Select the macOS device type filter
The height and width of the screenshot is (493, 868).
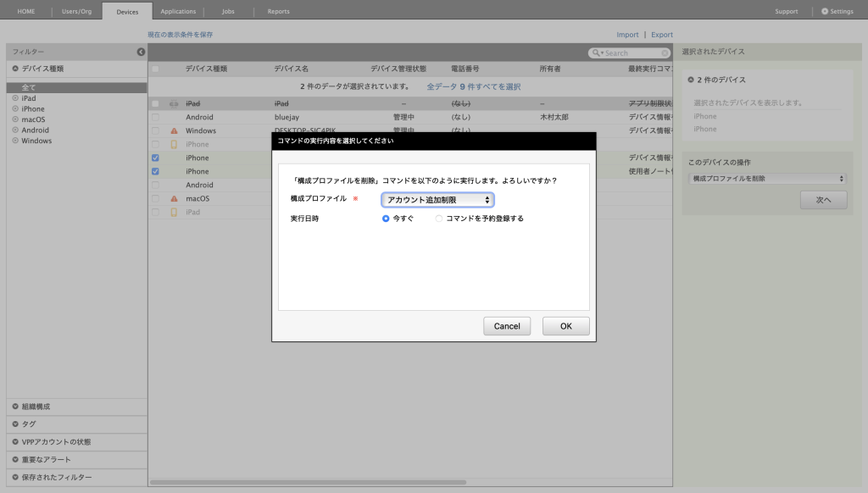[34, 119]
